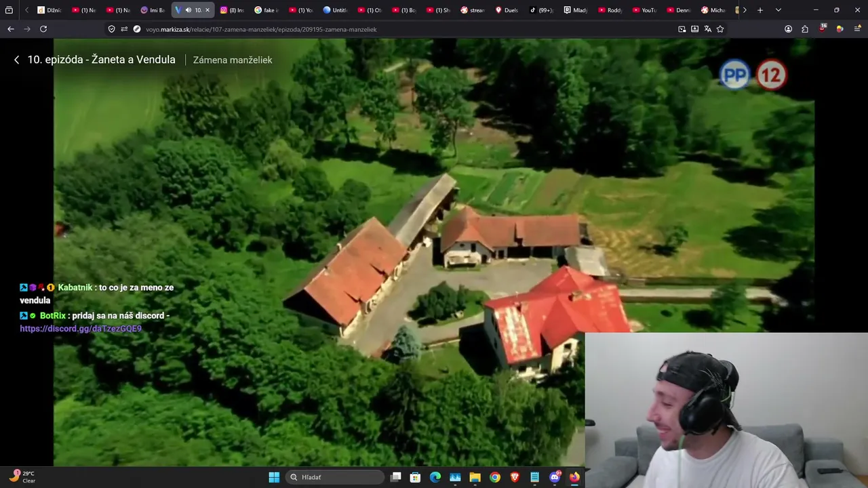Viewport: 868px width, 488px height.
Task: Expand the list-all-tabs dropdown
Action: tap(778, 10)
